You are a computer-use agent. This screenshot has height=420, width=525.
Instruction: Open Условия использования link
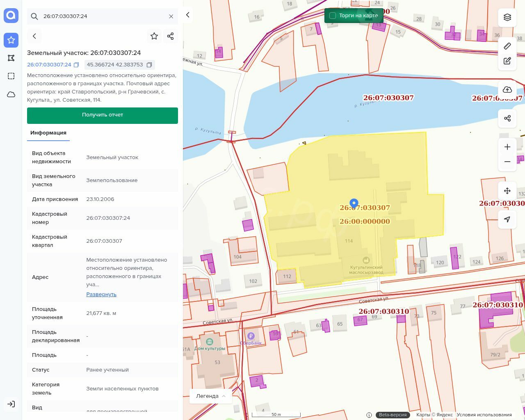(x=484, y=415)
